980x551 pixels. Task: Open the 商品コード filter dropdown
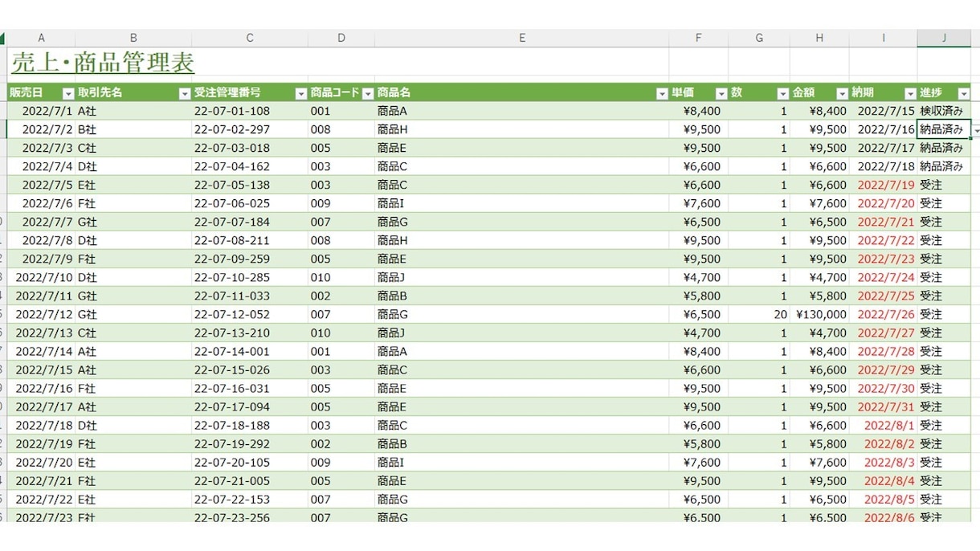point(368,93)
